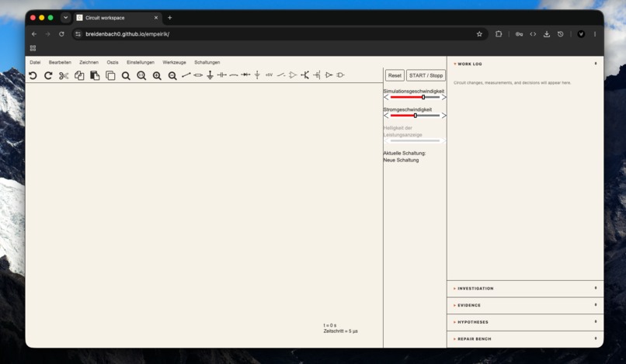Click the browser profile avatar
This screenshot has height=364, width=626.
[x=581, y=34]
